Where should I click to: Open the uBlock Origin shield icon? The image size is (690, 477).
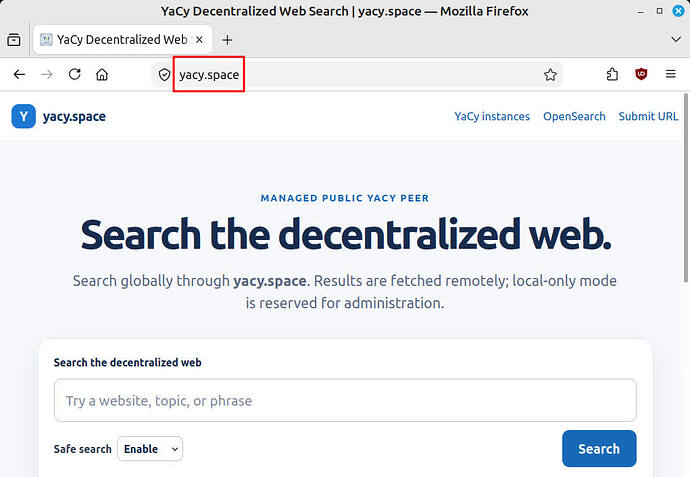point(641,74)
